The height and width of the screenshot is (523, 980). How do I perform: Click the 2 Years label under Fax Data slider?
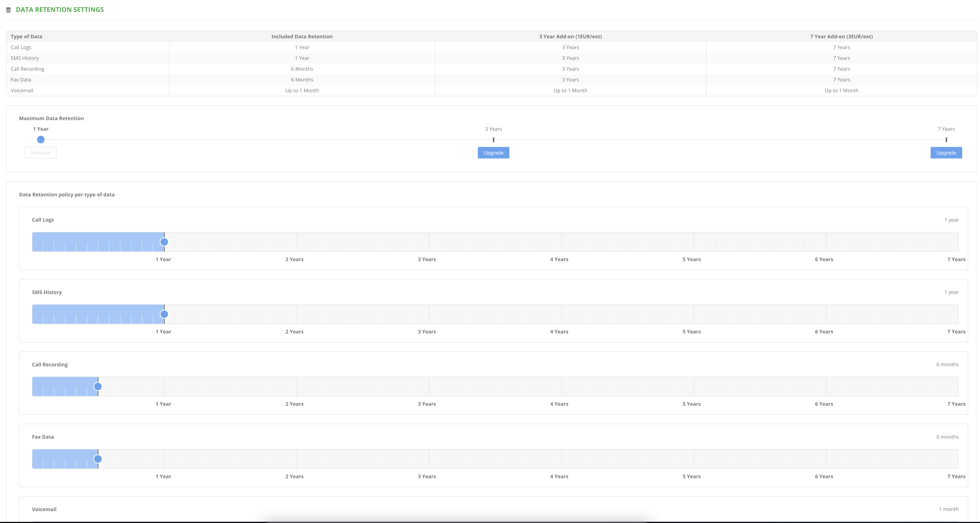[x=295, y=477]
